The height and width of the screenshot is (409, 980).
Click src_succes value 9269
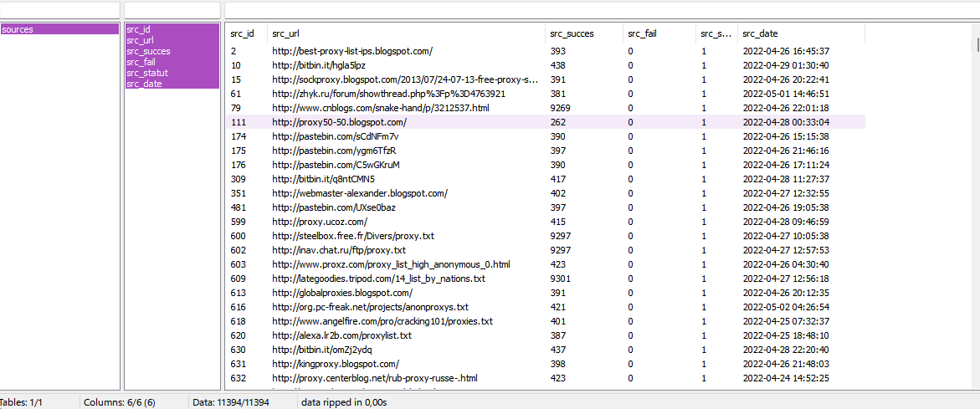[560, 108]
